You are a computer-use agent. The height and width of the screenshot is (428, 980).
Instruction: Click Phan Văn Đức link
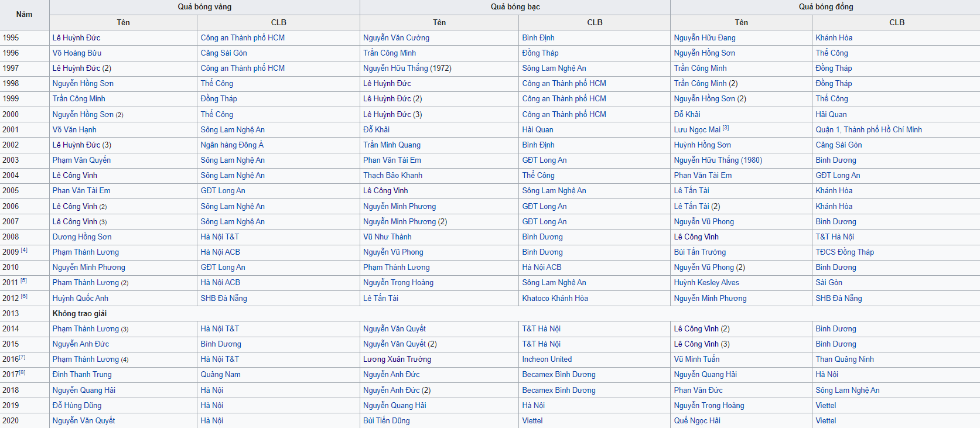click(698, 390)
